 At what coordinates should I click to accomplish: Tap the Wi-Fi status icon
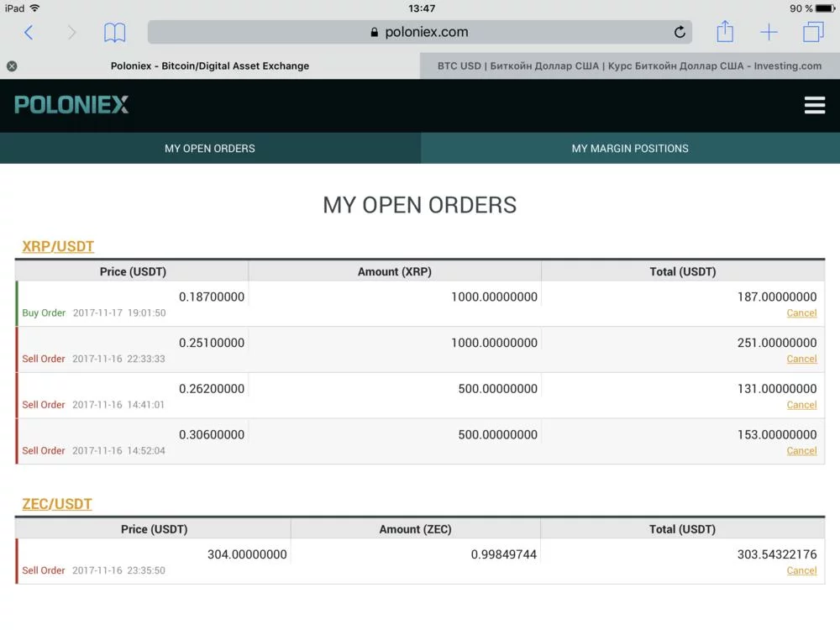point(34,8)
